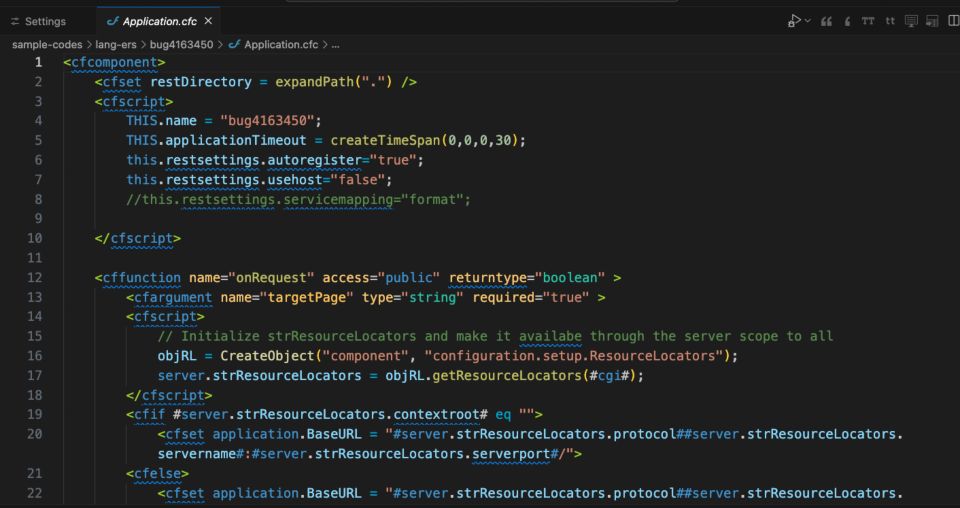This screenshot has width=960, height=508.
Task: Open bug4163450 breadcrumb folder
Action: click(x=181, y=45)
